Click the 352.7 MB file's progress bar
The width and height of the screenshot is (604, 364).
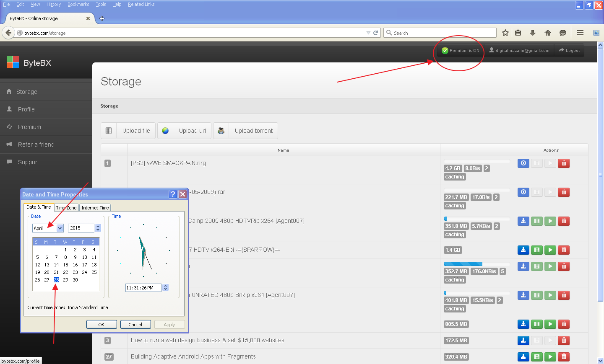coord(477,264)
